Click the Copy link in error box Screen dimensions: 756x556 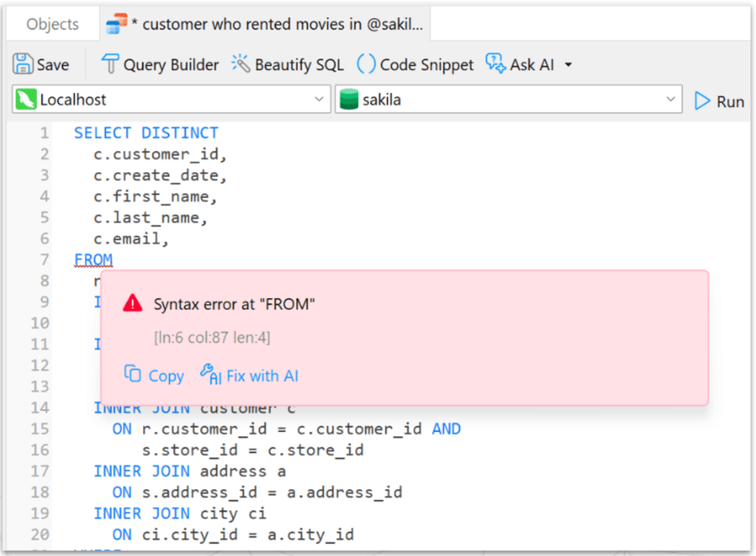166,376
